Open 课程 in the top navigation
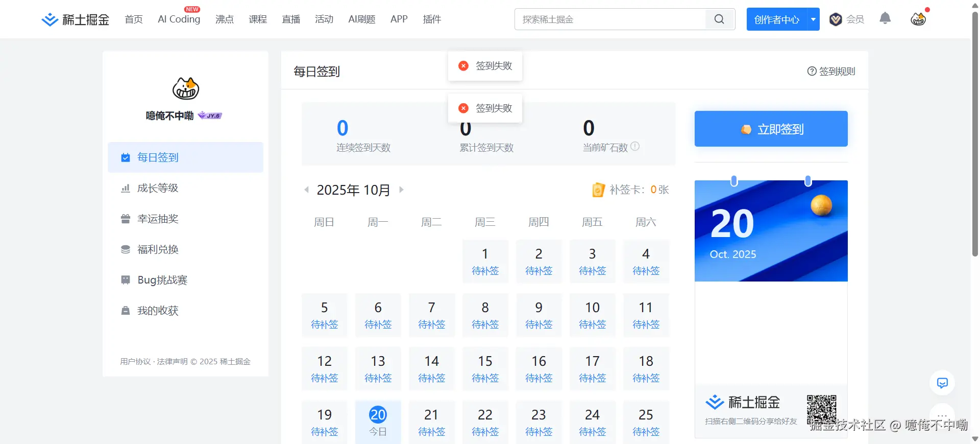 [258, 19]
